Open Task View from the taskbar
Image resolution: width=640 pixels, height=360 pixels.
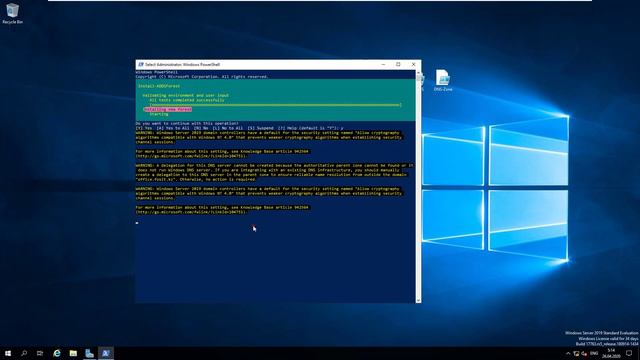[x=40, y=353]
